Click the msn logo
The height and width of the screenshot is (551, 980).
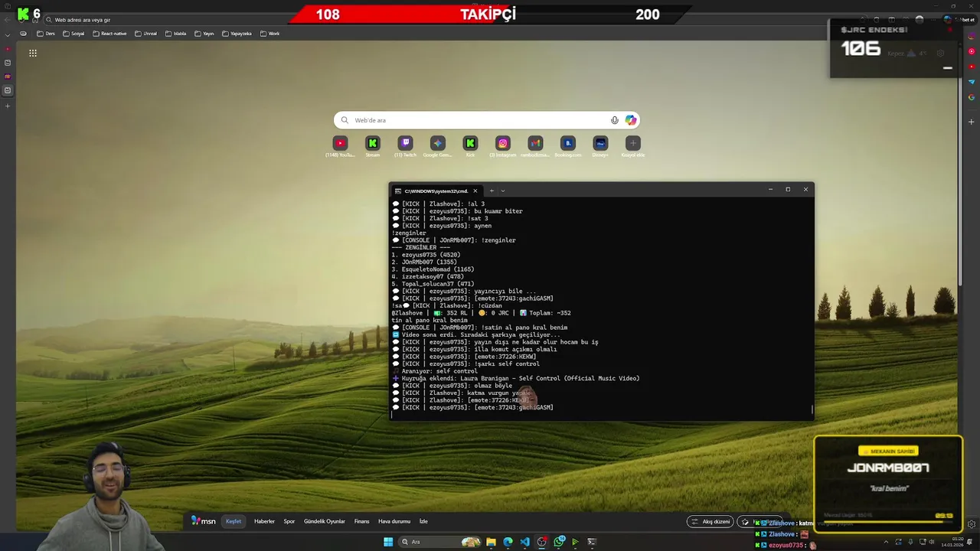pos(204,521)
